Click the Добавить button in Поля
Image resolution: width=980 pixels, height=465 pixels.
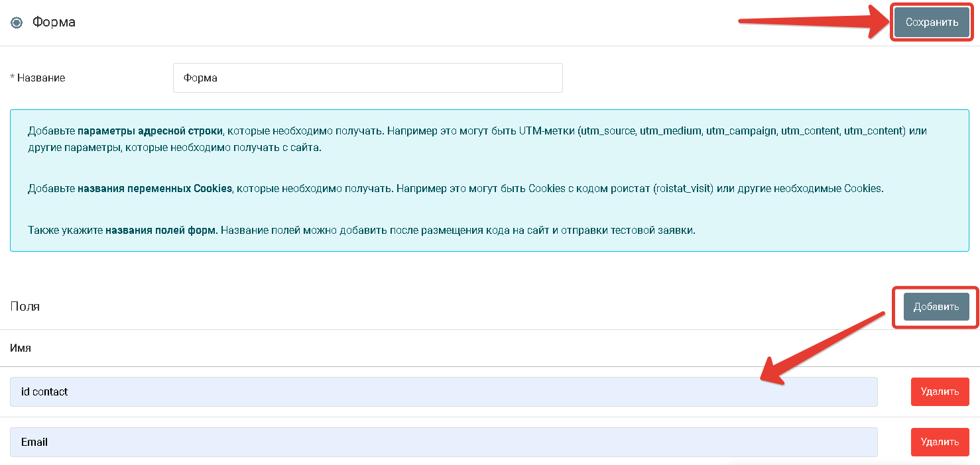tap(936, 307)
